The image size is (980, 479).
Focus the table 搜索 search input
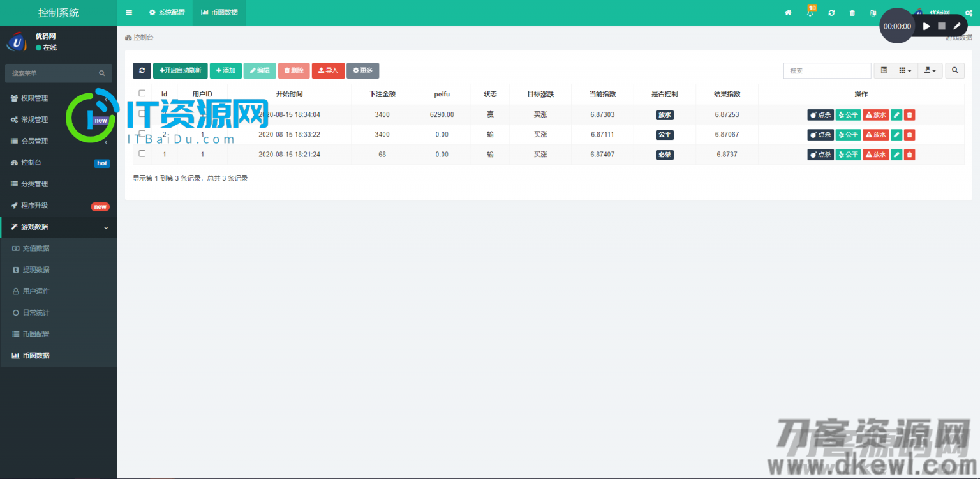click(827, 70)
